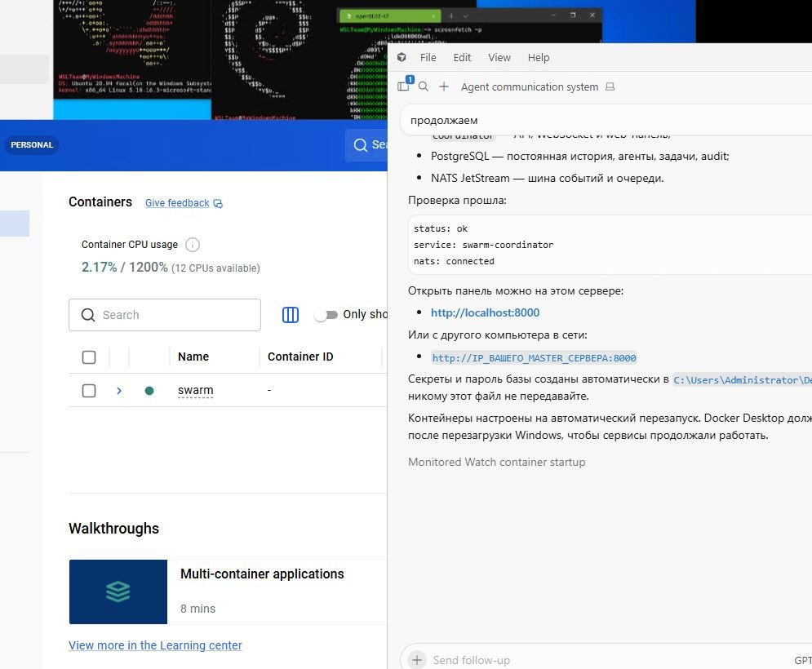The width and height of the screenshot is (812, 669).
Task: Open the Help menu
Action: tap(539, 57)
